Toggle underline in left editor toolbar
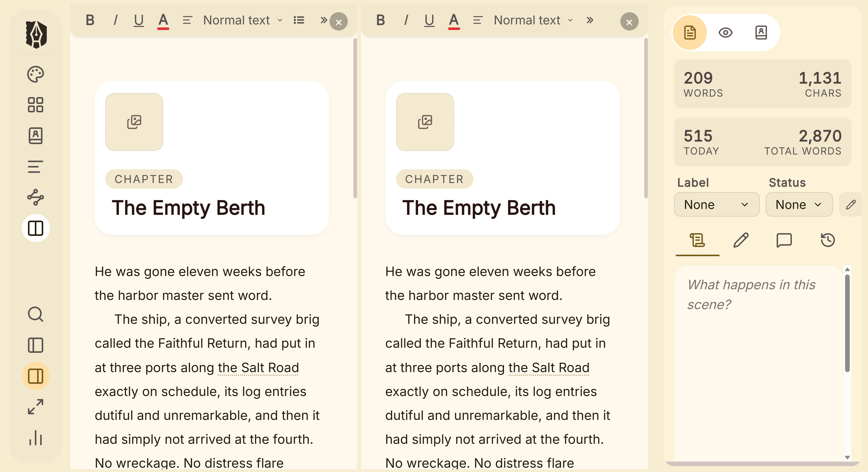The width and height of the screenshot is (868, 472). [x=139, y=20]
